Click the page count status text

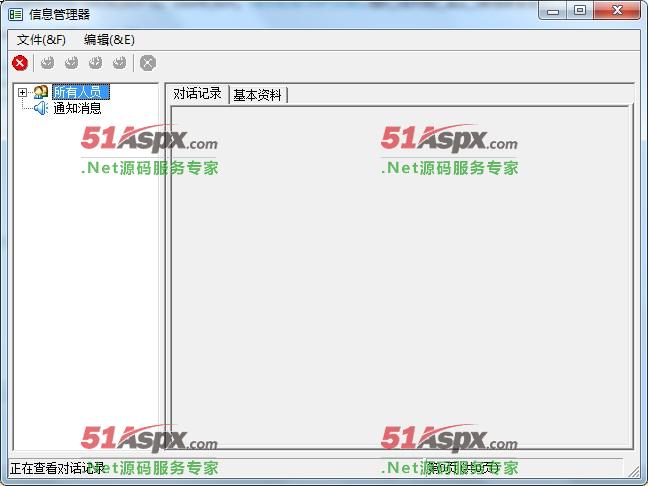[463, 468]
